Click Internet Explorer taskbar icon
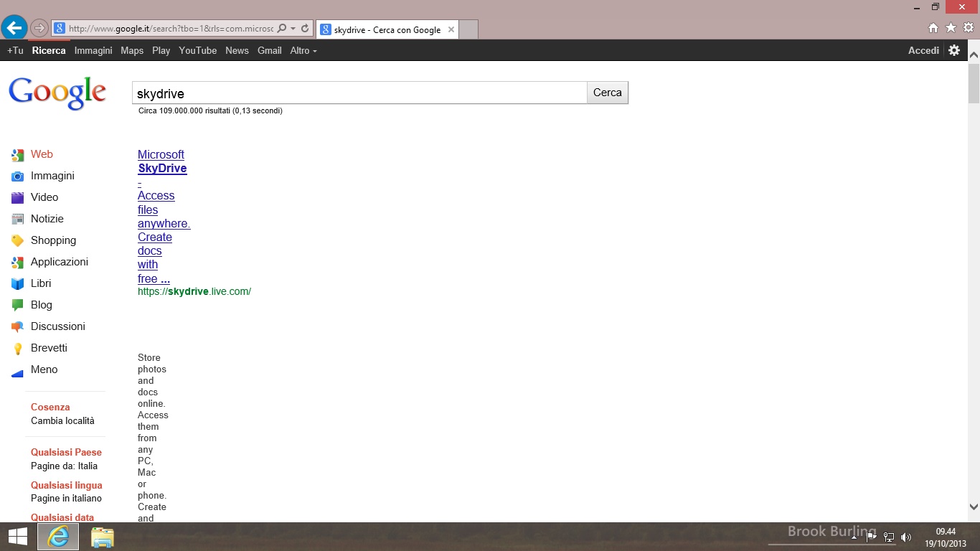 [x=58, y=537]
